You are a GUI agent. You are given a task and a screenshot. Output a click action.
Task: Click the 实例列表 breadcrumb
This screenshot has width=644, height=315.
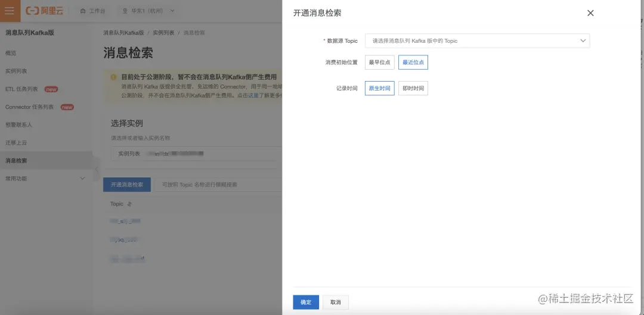tap(163, 33)
